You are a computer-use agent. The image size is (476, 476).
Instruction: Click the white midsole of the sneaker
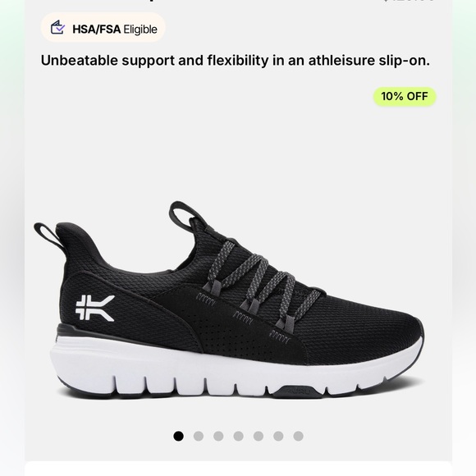tap(237, 368)
